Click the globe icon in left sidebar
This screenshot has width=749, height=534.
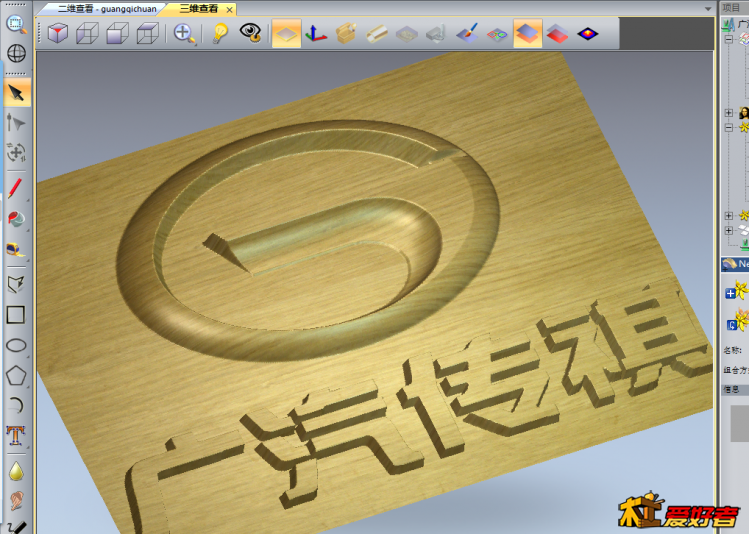(16, 53)
